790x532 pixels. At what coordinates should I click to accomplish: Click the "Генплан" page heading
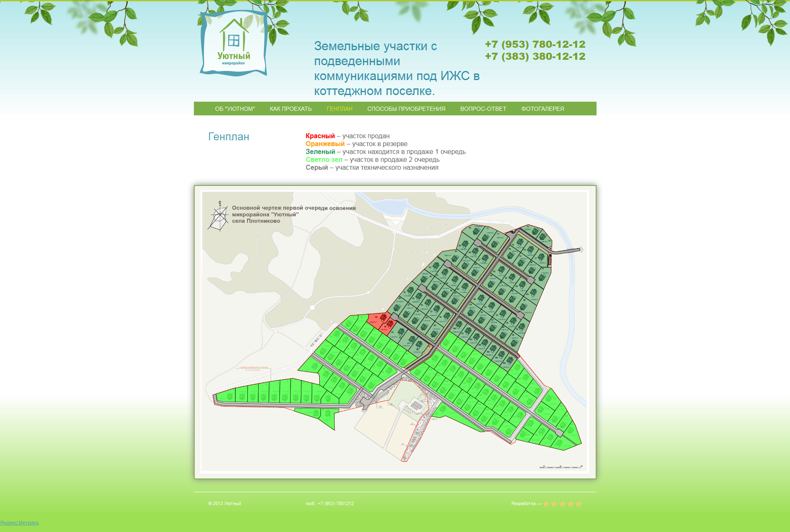pos(229,137)
